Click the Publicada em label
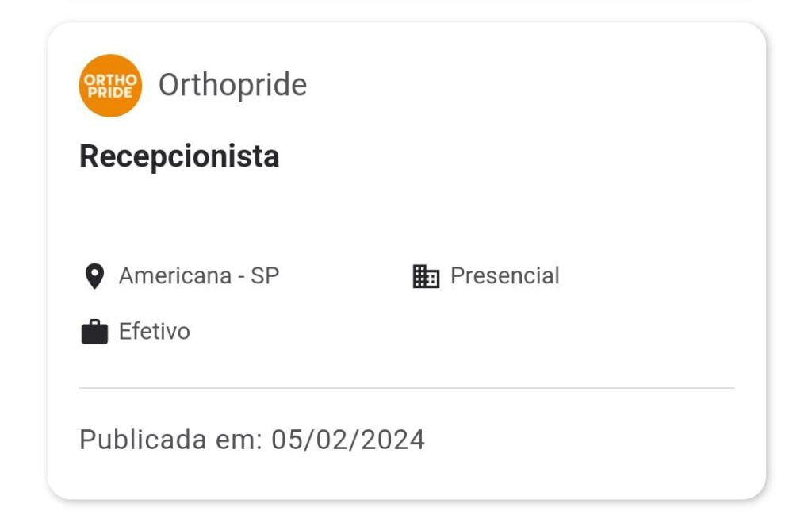The width and height of the screenshot is (812, 519). pyautogui.click(x=171, y=440)
